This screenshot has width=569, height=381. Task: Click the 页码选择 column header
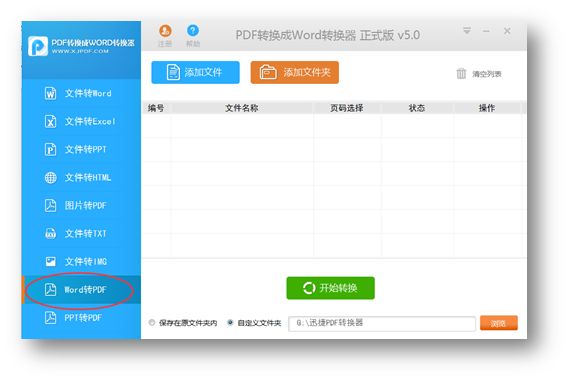[x=347, y=108]
